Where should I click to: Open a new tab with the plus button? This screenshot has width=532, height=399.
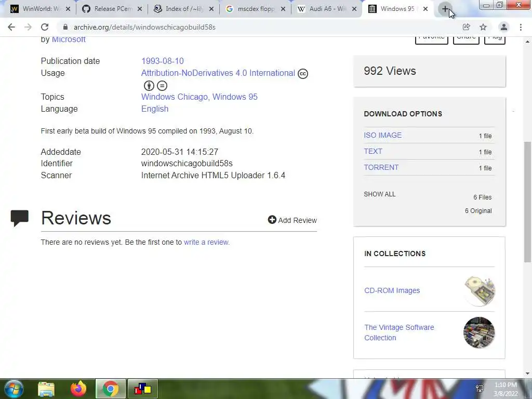point(445,9)
